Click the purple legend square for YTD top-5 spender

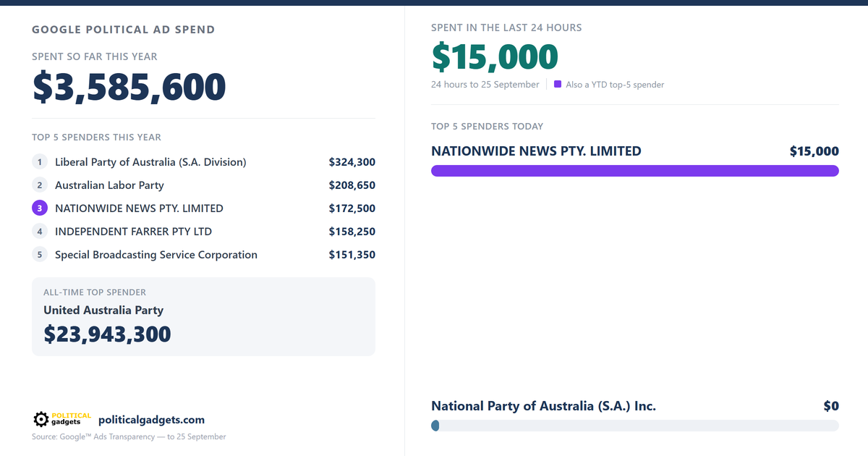(x=558, y=84)
